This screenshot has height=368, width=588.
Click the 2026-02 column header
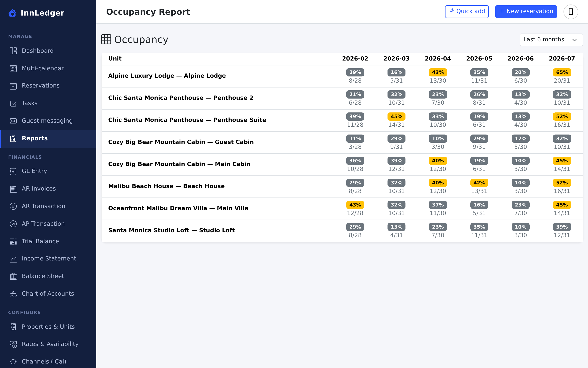[x=355, y=59]
